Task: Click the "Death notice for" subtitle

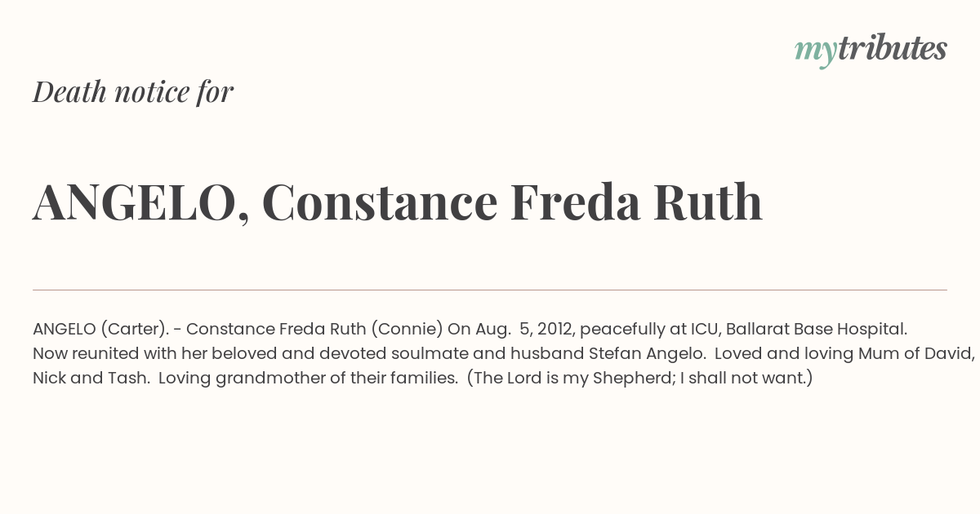Action: click(x=133, y=92)
